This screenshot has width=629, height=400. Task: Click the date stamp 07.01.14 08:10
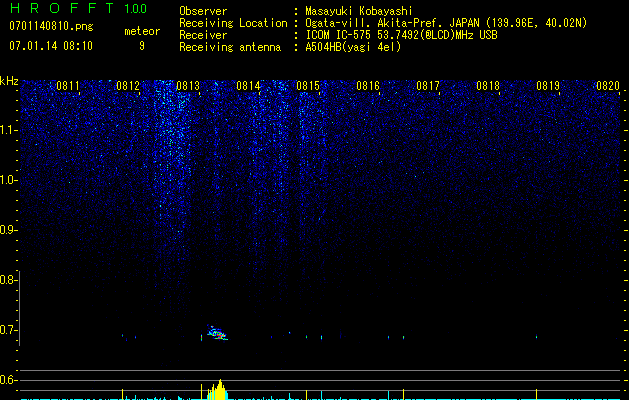click(x=51, y=46)
